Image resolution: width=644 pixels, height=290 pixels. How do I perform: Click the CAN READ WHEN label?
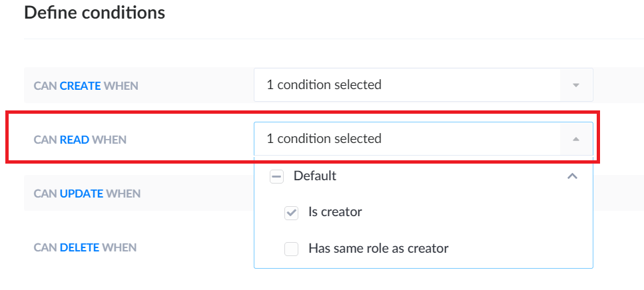tap(80, 140)
